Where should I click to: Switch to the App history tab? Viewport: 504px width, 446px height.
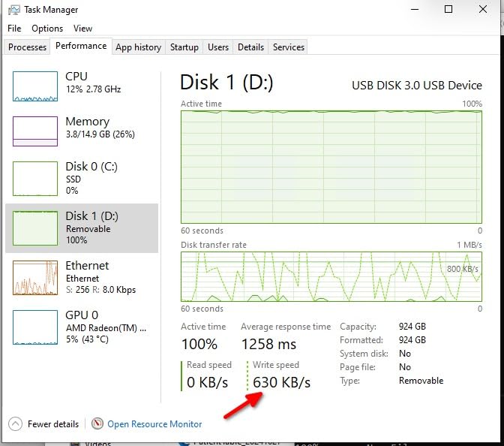click(139, 47)
